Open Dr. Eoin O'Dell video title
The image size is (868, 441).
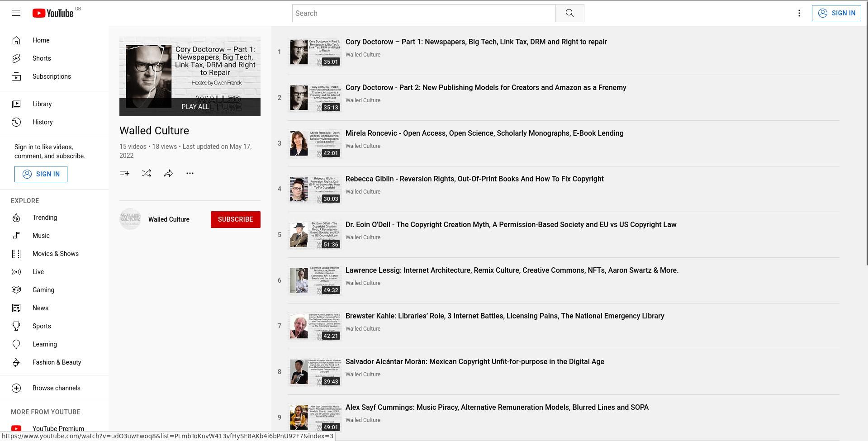[x=511, y=224]
